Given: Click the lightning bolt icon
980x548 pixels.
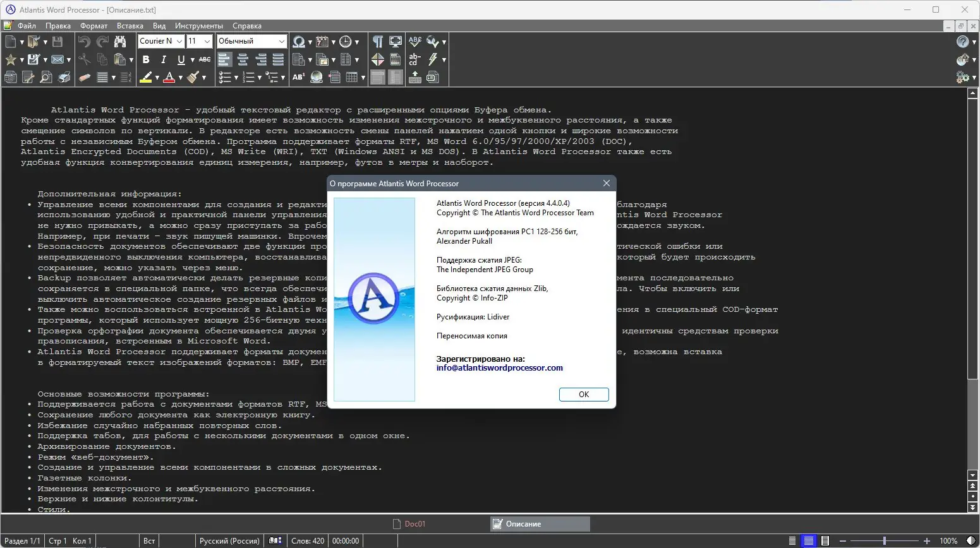Looking at the screenshot, I should (433, 59).
